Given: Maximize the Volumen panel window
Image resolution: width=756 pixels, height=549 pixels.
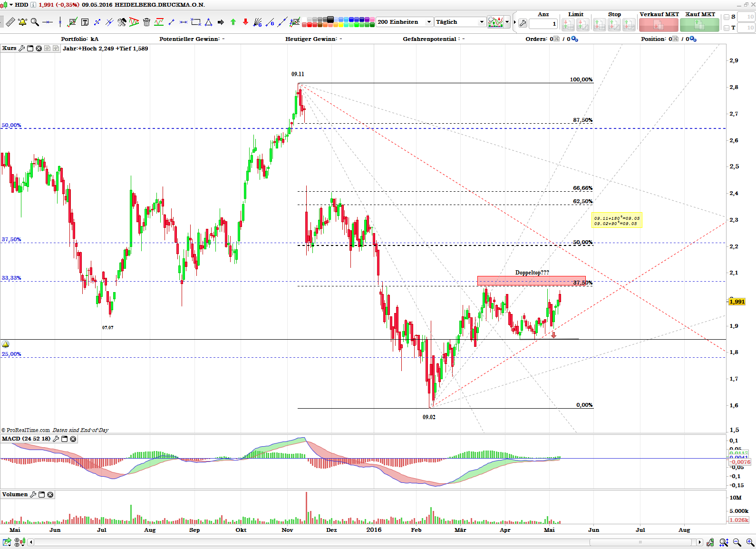Looking at the screenshot, I should (x=41, y=494).
